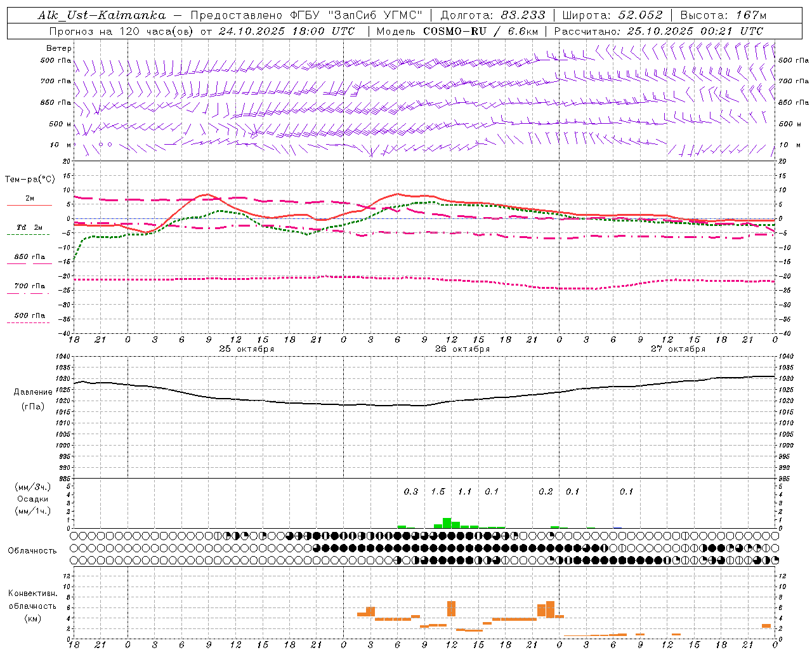The image size is (812, 650).
Task: Click the 'Тем-ра(°C)' panel label
Action: (30, 180)
